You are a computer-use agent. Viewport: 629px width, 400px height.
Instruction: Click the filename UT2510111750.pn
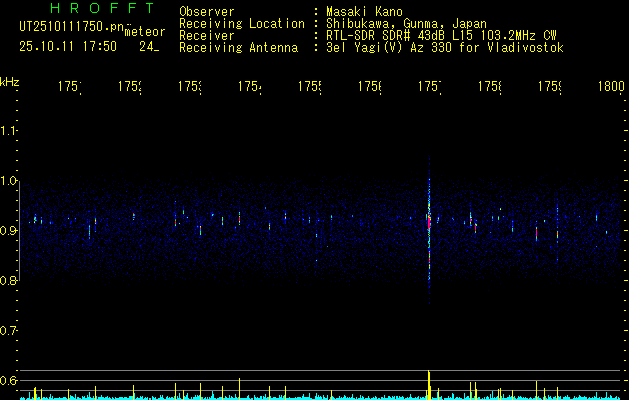click(x=72, y=27)
